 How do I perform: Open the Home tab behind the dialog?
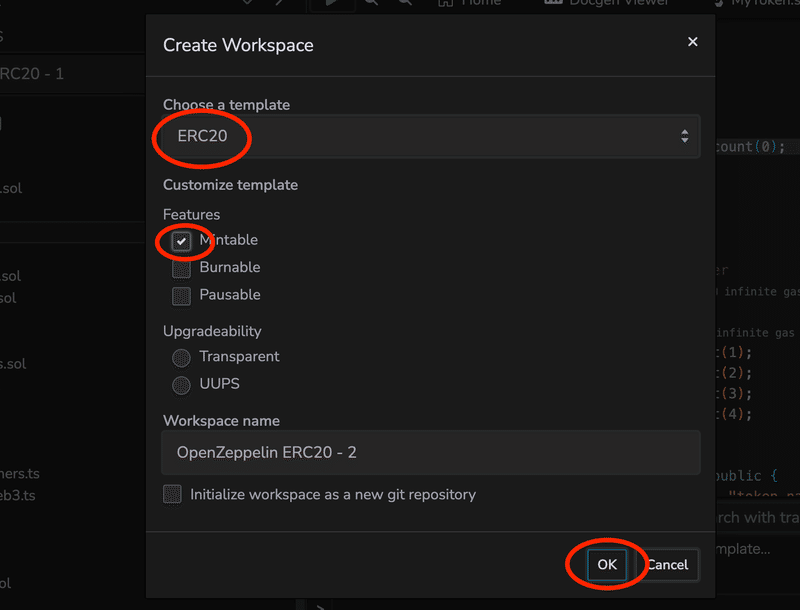(470, 3)
